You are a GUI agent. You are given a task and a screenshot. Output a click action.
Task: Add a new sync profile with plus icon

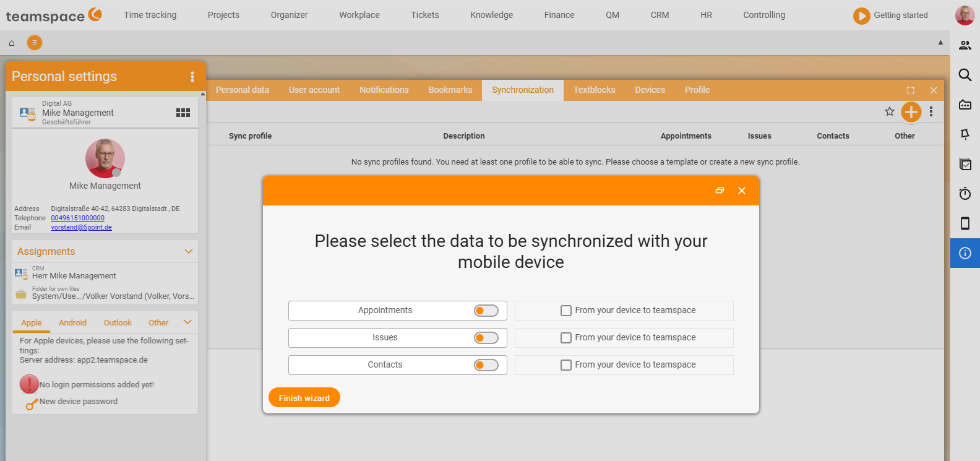911,112
